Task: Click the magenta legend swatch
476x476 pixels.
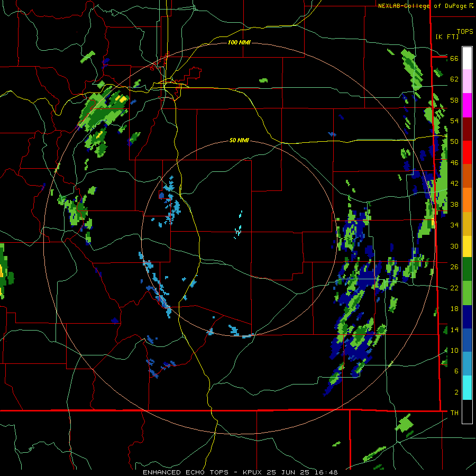Action: [x=467, y=105]
